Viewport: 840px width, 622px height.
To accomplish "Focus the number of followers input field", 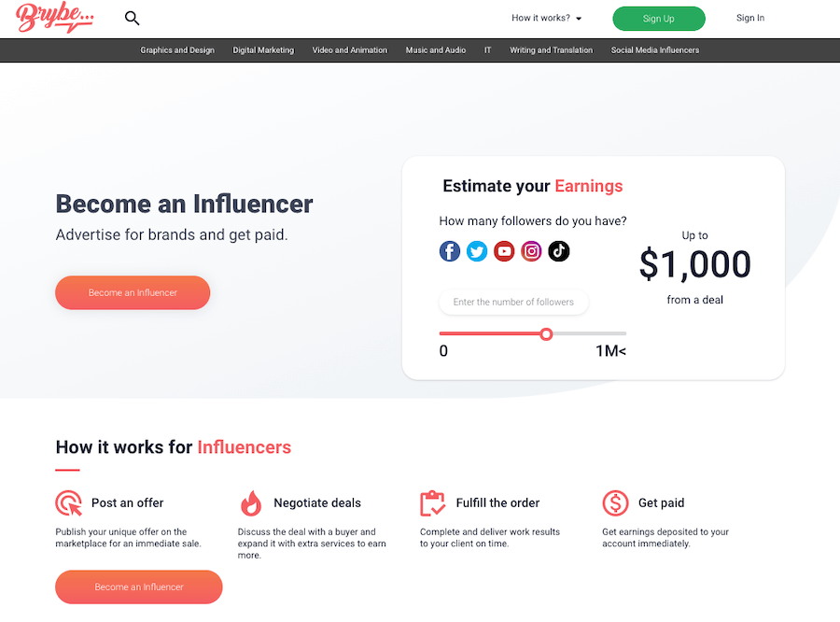I will pyautogui.click(x=513, y=302).
